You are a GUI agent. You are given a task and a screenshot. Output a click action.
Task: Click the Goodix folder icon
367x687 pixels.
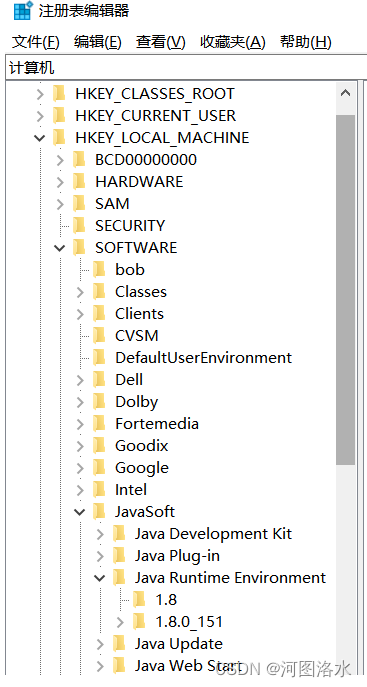pos(99,446)
